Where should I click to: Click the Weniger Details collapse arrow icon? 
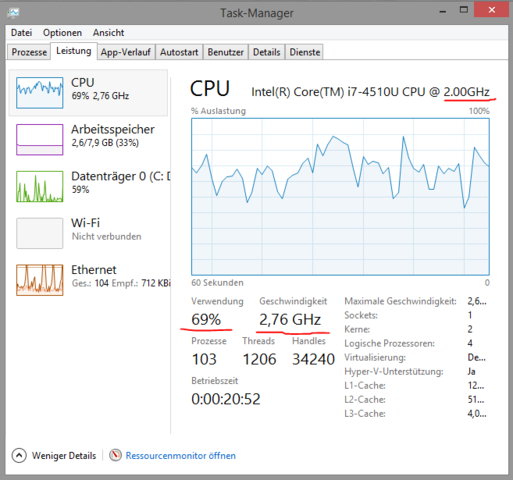(x=19, y=455)
